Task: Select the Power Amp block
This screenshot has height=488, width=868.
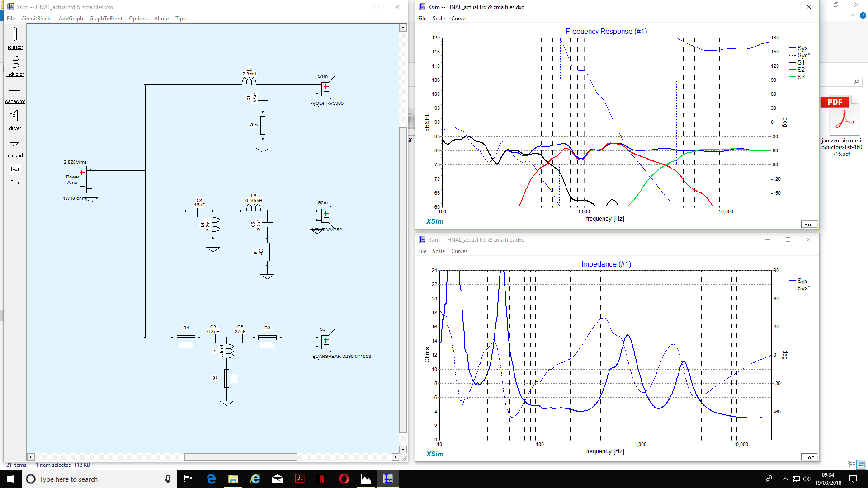Action: (x=75, y=179)
